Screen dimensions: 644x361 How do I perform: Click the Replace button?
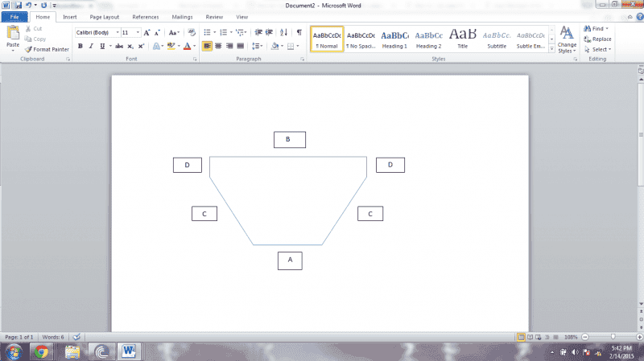598,39
